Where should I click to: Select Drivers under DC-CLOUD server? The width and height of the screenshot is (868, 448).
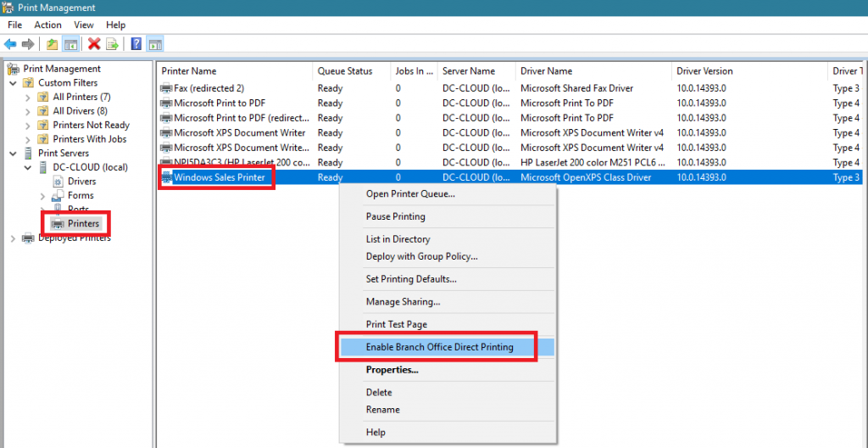click(x=81, y=182)
